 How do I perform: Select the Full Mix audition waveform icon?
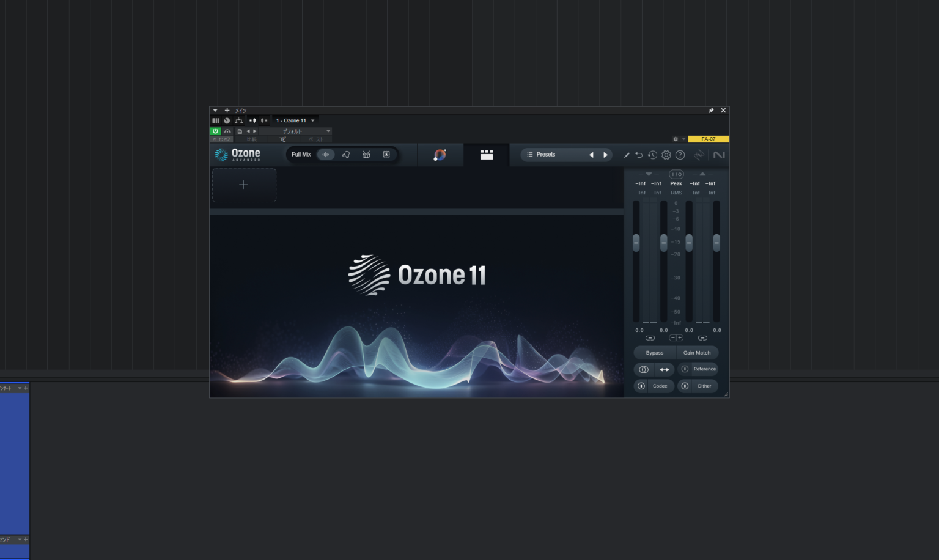tap(326, 154)
